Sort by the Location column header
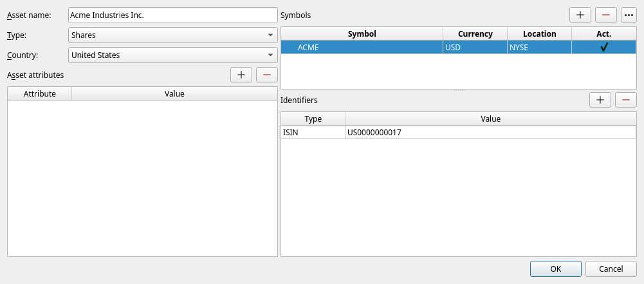The image size is (644, 284). click(539, 33)
